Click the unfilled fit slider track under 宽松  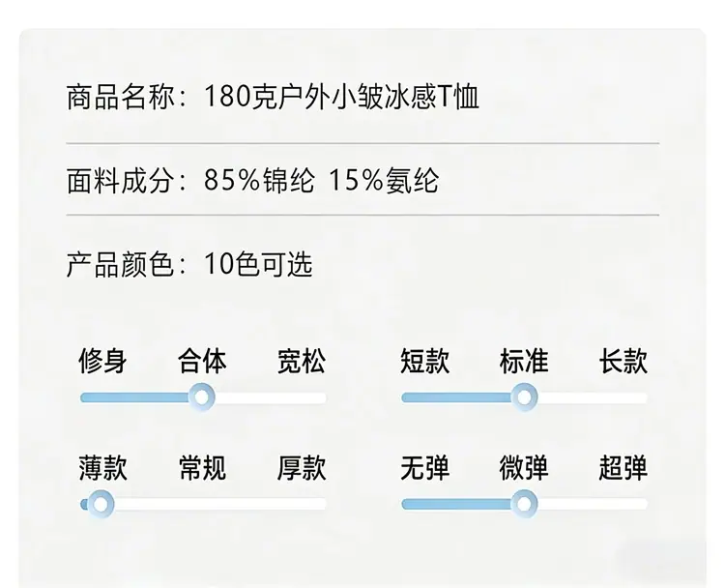click(271, 397)
